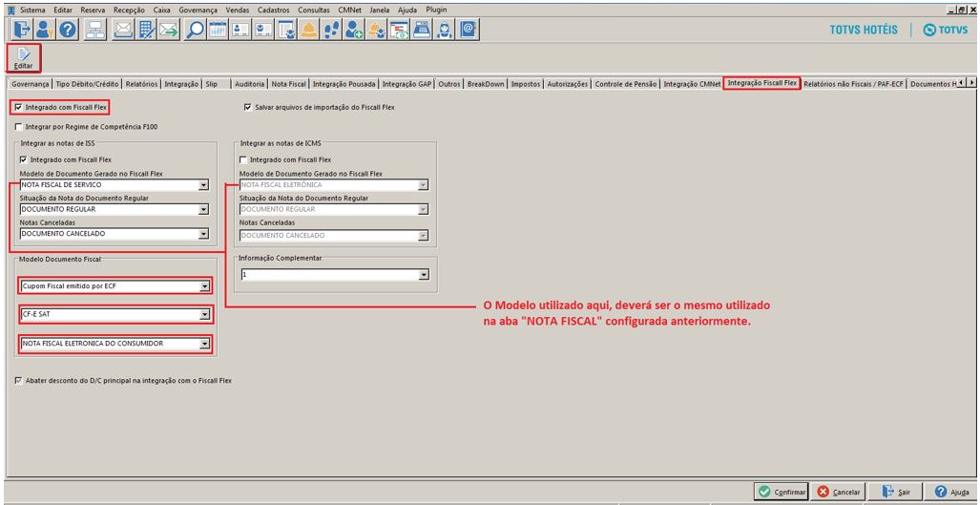Open the CF-E SAT dropdown

pos(204,314)
